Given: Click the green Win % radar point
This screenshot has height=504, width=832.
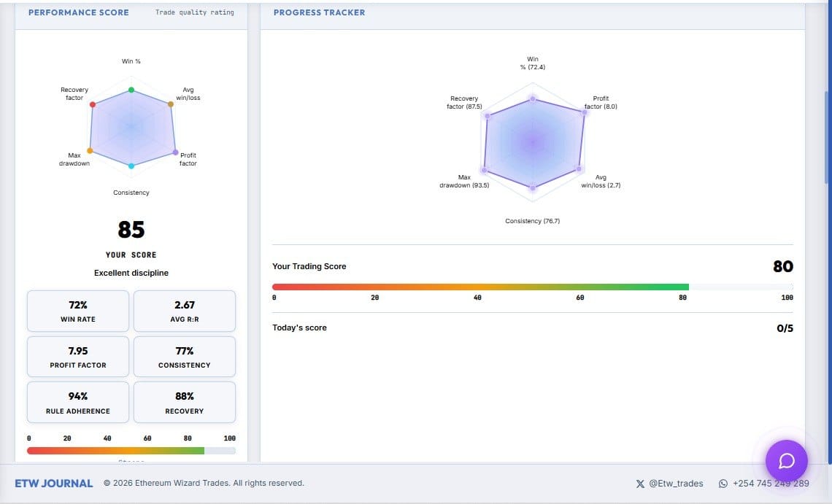Looking at the screenshot, I should pos(131,90).
